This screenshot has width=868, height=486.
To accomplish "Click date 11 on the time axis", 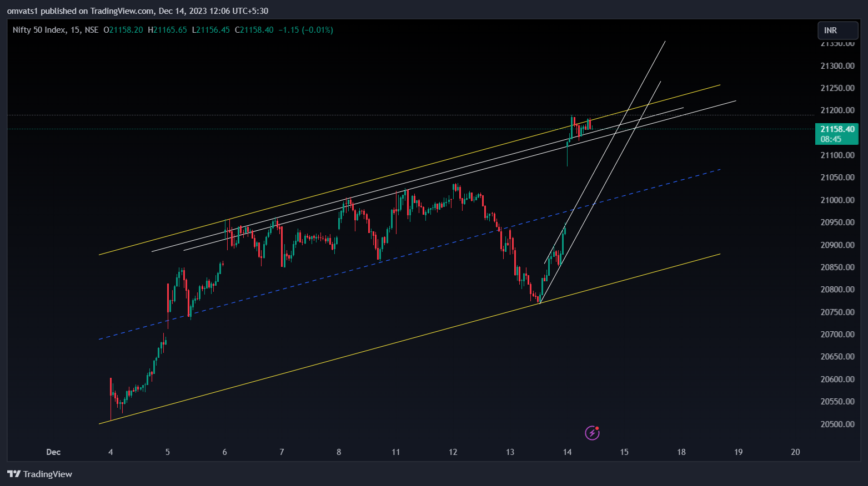I will point(396,452).
